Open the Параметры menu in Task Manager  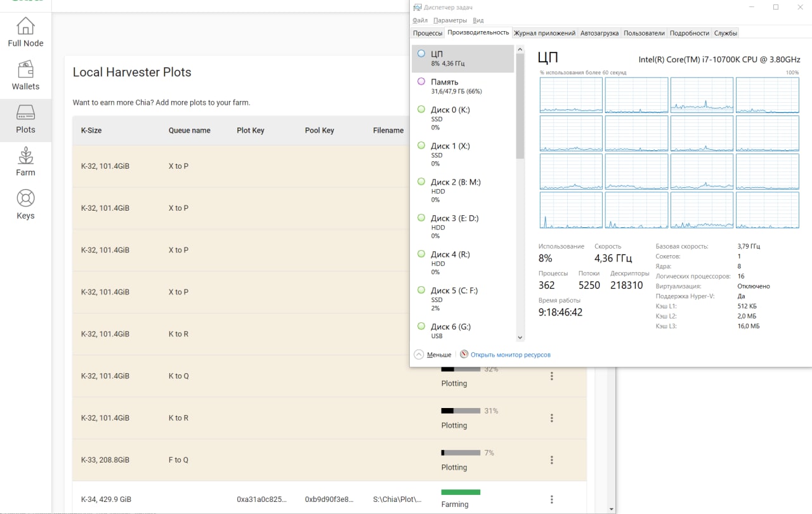pos(450,20)
